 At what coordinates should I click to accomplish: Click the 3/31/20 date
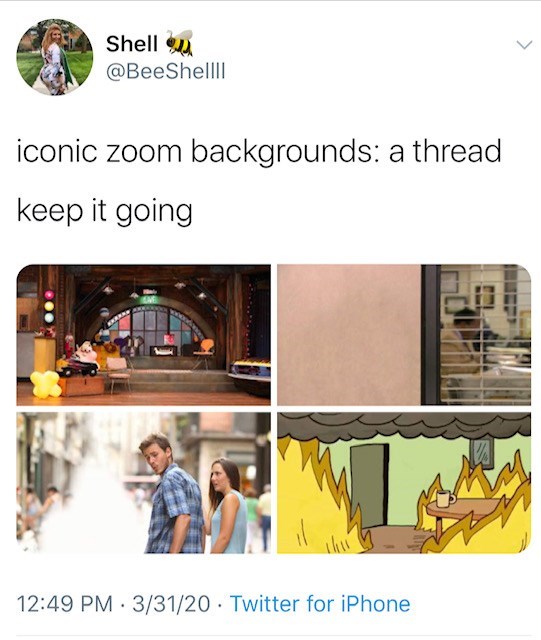(171, 604)
